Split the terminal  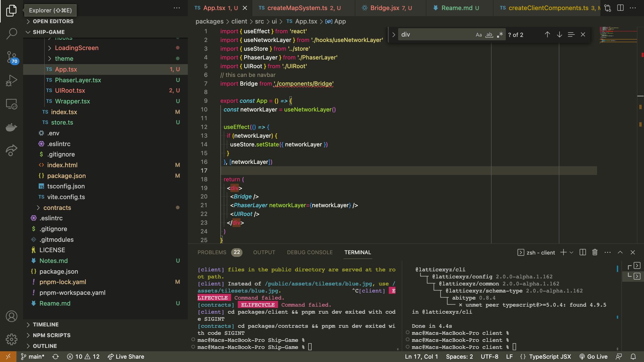pos(583,252)
